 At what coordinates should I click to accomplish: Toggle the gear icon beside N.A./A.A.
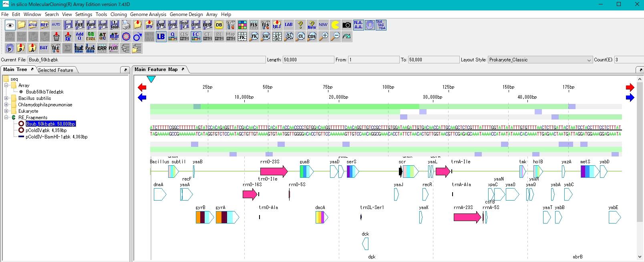click(370, 25)
